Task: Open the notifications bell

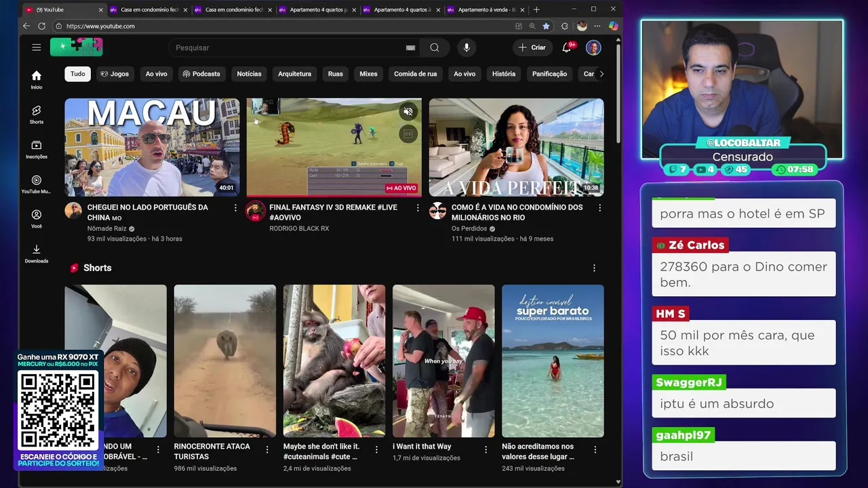Action: click(567, 47)
